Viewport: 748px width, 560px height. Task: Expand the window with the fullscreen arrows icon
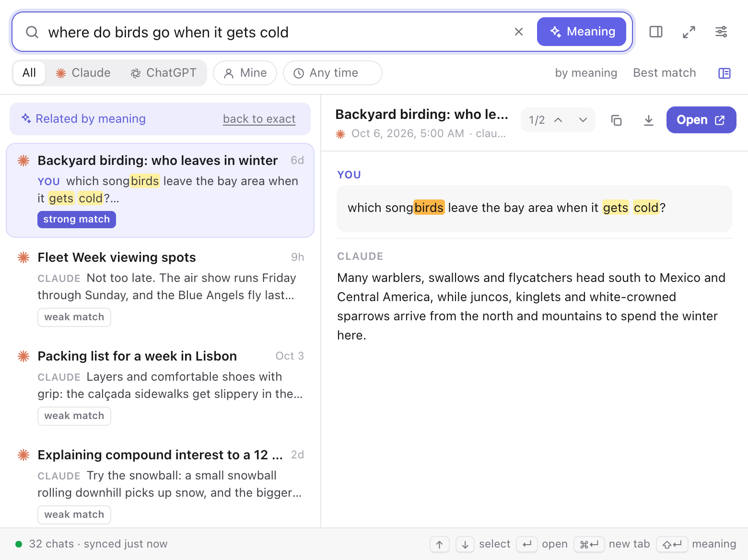coord(689,32)
